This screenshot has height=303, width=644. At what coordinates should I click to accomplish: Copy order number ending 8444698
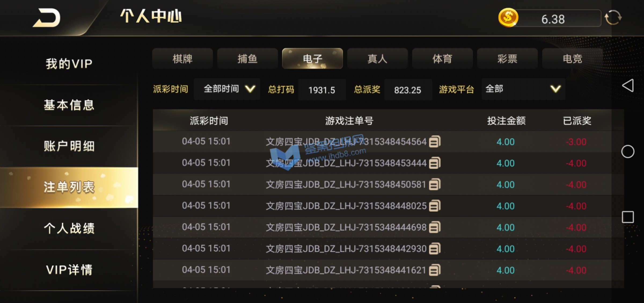[x=435, y=227]
